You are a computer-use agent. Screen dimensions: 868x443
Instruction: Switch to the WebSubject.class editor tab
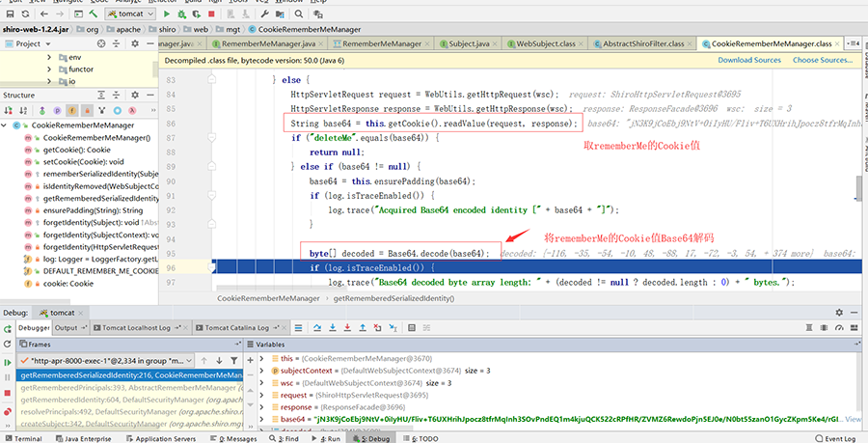[x=546, y=43]
